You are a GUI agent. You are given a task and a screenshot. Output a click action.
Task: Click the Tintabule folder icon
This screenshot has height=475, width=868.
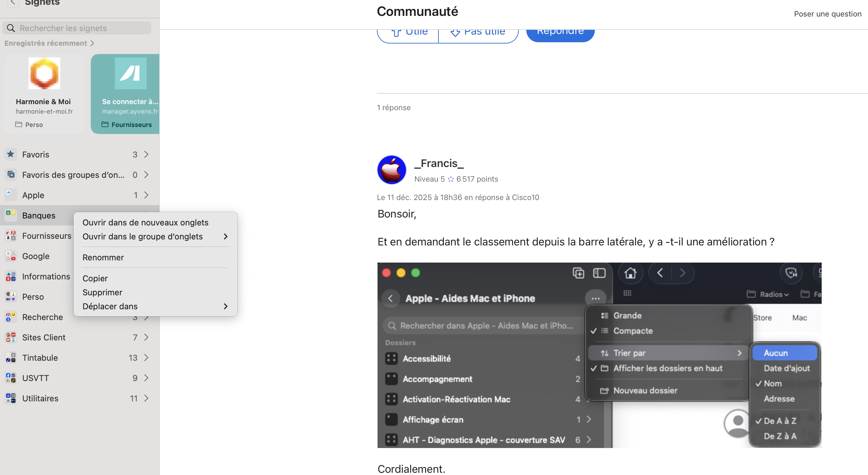tap(11, 358)
